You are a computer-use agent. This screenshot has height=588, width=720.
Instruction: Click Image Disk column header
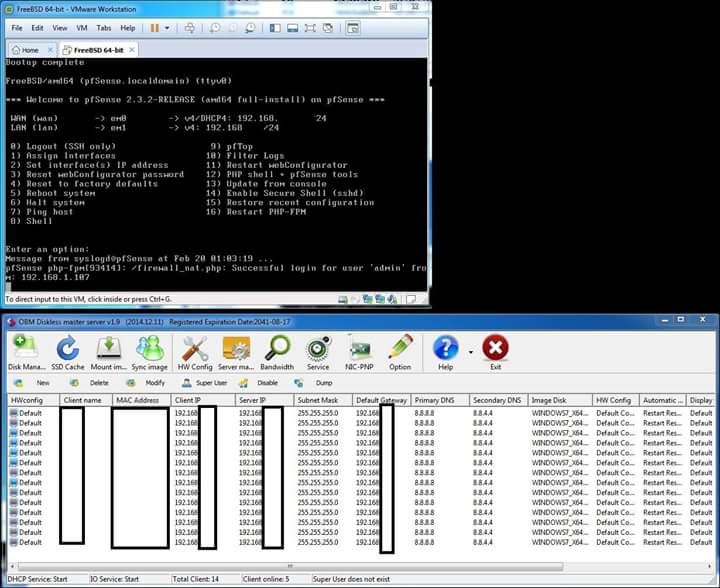(560, 400)
